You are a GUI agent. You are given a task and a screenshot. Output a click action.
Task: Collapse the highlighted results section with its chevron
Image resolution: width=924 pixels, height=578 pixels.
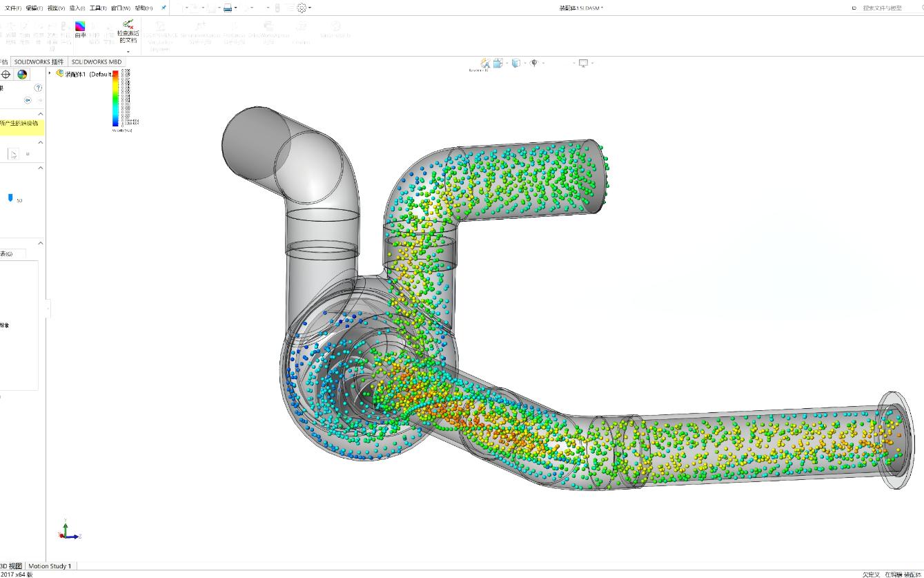point(40,114)
